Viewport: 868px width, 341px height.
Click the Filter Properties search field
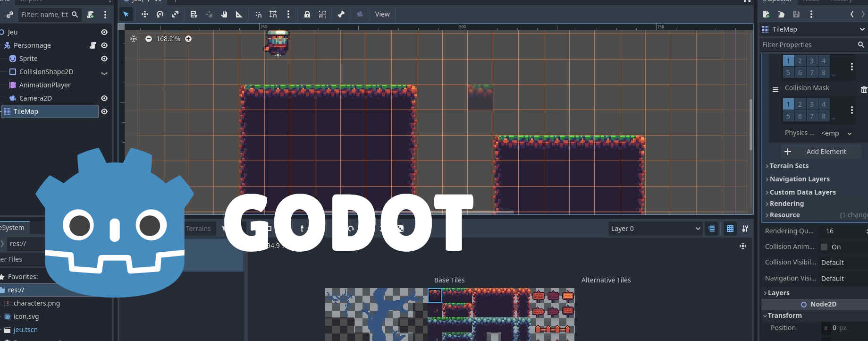[x=809, y=45]
